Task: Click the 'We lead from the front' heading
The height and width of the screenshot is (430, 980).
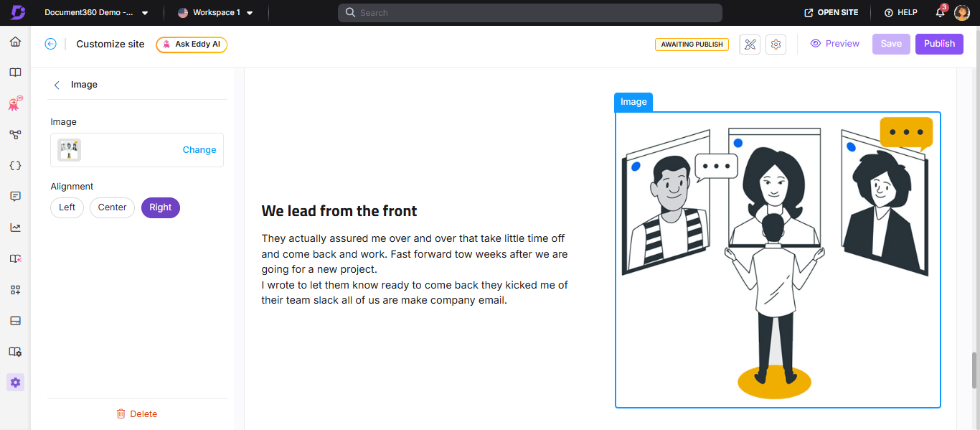Action: pyautogui.click(x=339, y=211)
